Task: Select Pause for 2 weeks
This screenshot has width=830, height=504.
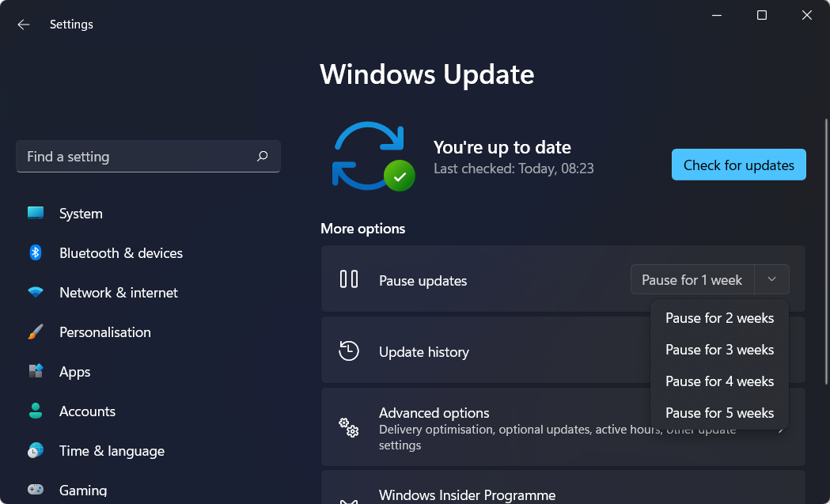Action: click(720, 318)
